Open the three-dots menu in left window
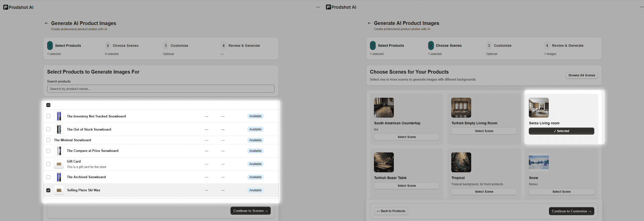The width and height of the screenshot is (644, 221). point(318,7)
